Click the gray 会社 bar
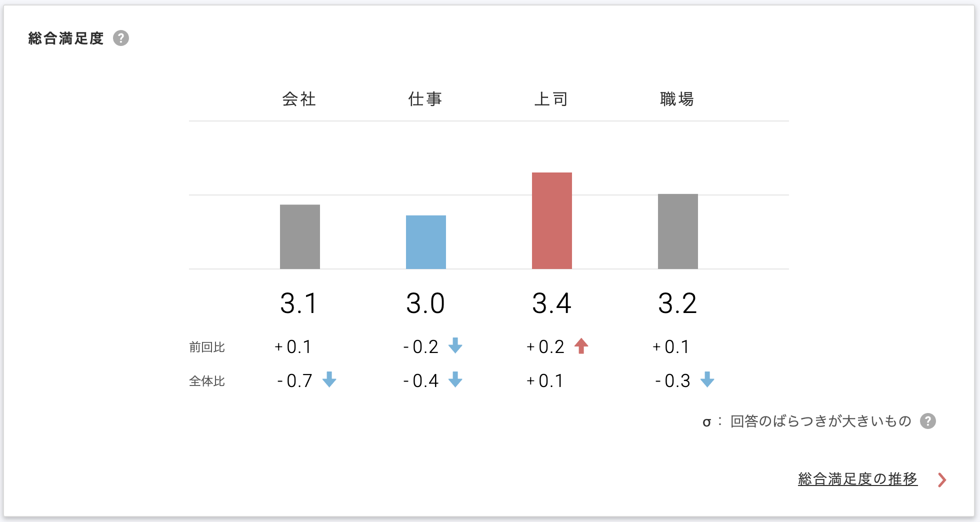Image resolution: width=980 pixels, height=522 pixels. pyautogui.click(x=300, y=236)
